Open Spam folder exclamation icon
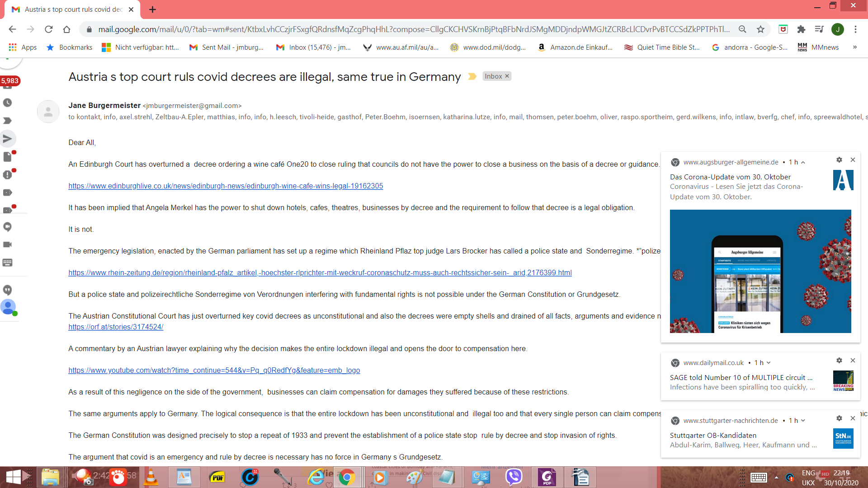Viewport: 868px width, 488px height. coord(8,175)
